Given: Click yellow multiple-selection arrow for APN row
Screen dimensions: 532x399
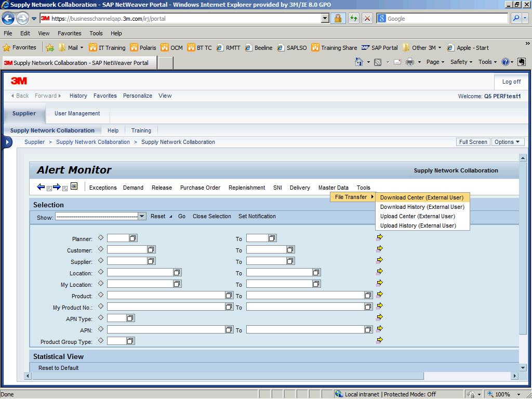Looking at the screenshot, I should click(379, 328).
